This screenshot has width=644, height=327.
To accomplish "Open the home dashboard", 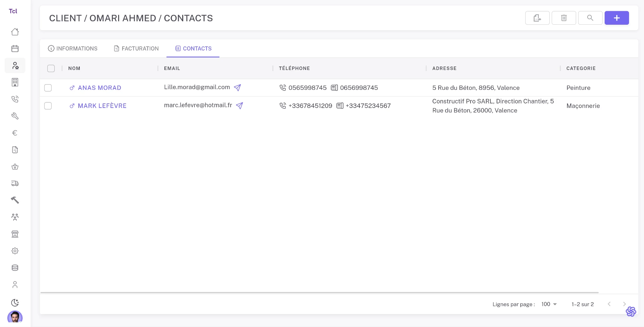I will 15,32.
